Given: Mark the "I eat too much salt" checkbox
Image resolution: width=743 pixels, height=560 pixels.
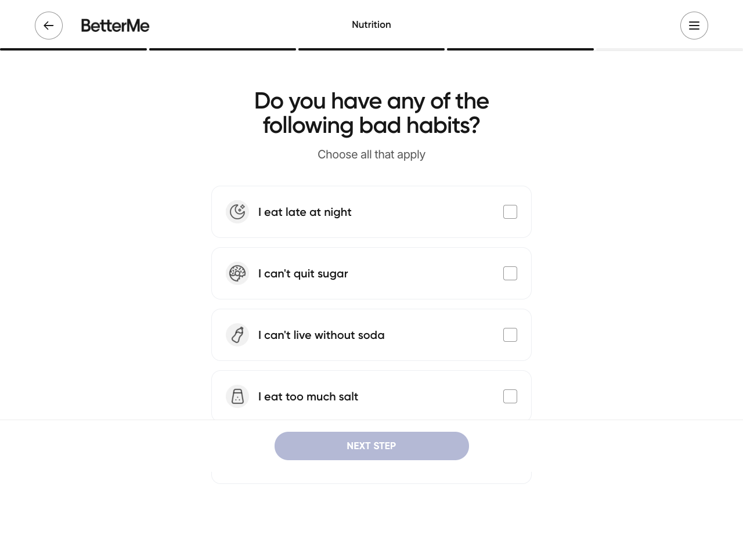Looking at the screenshot, I should tap(510, 396).
